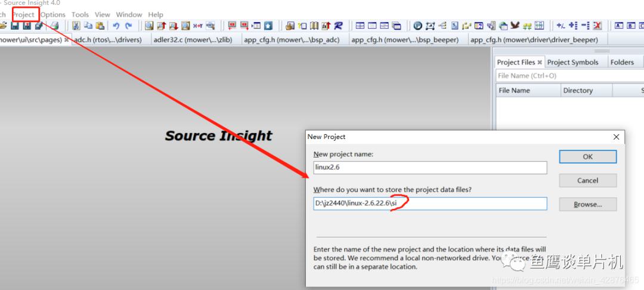Image resolution: width=644 pixels, height=290 pixels.
Task: Click the Paste clipboard icon
Action: (100, 26)
